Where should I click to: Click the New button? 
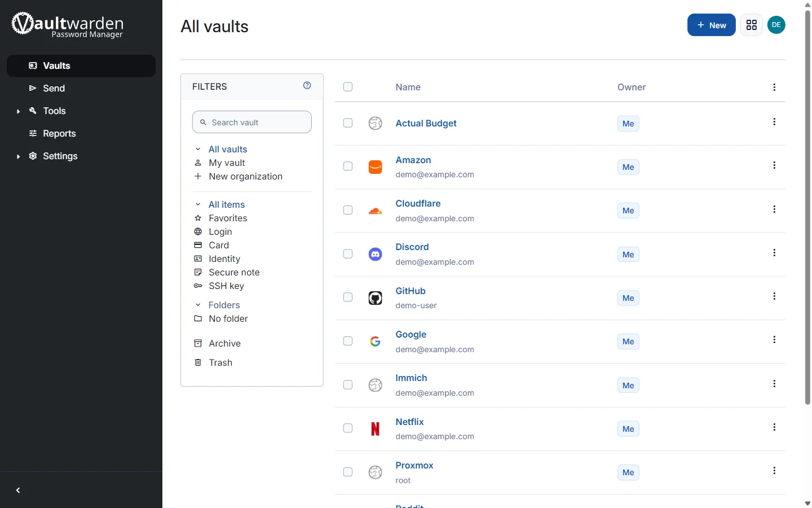coord(712,25)
